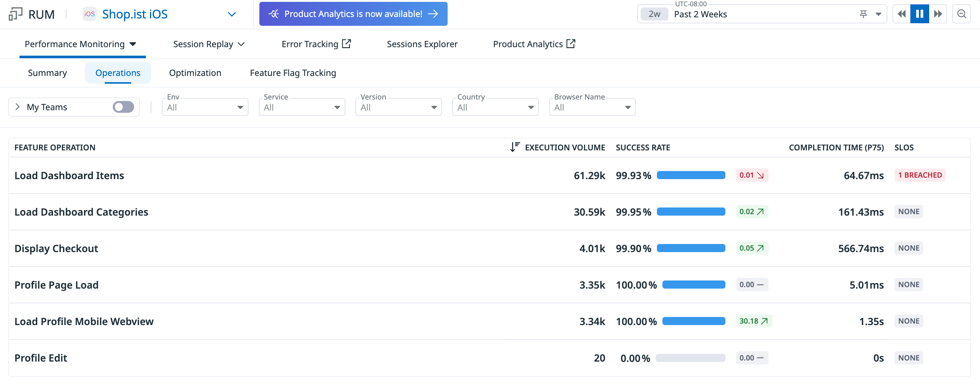Image resolution: width=980 pixels, height=387 pixels.
Task: Click the 1 BREACHED SLO badge
Action: (920, 175)
